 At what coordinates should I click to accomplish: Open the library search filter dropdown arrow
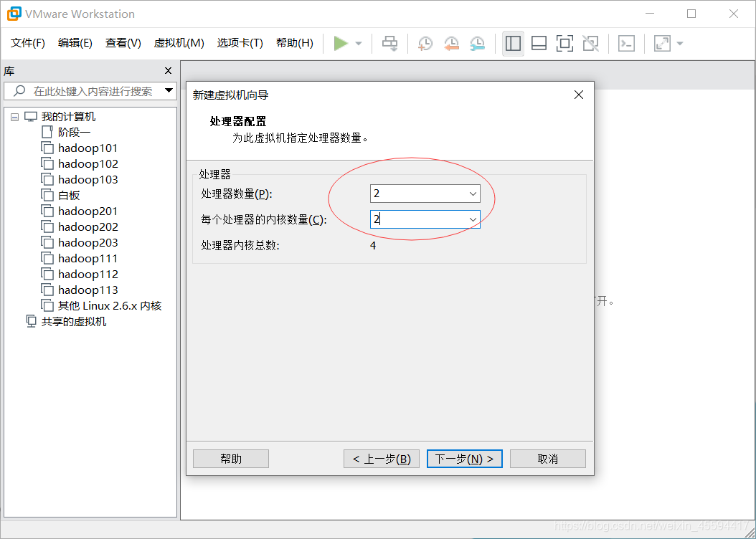pyautogui.click(x=169, y=90)
